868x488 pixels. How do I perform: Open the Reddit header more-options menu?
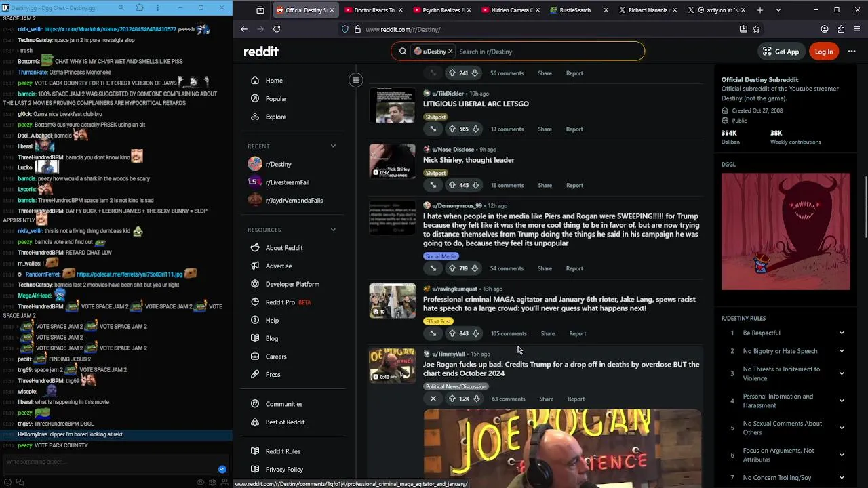click(x=852, y=52)
